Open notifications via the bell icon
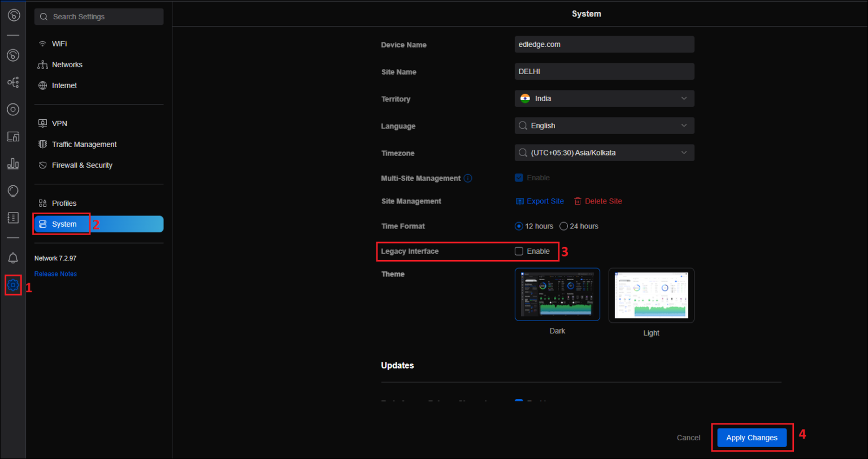The height and width of the screenshot is (459, 868). [x=13, y=257]
